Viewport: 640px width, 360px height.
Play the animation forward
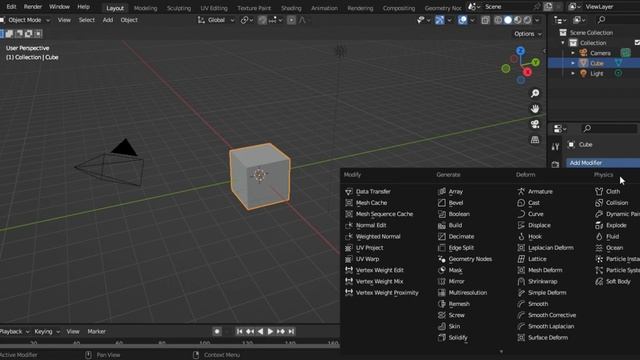pos(270,331)
